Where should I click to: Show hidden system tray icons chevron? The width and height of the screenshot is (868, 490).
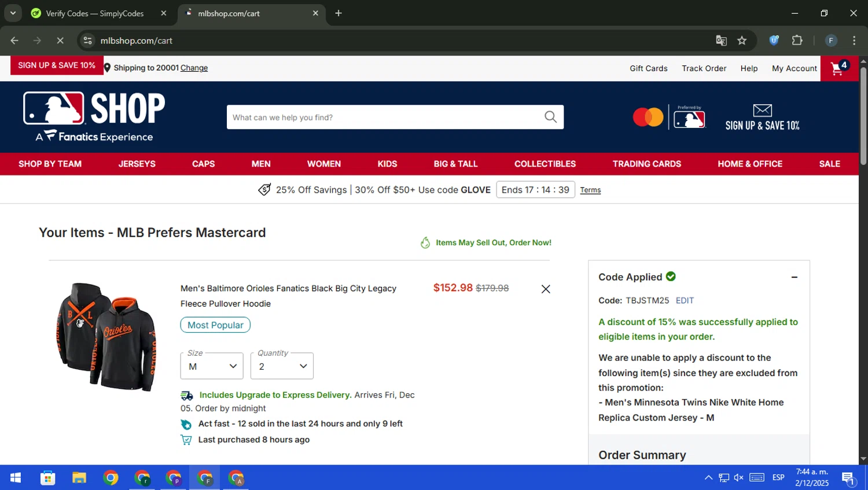(x=708, y=478)
